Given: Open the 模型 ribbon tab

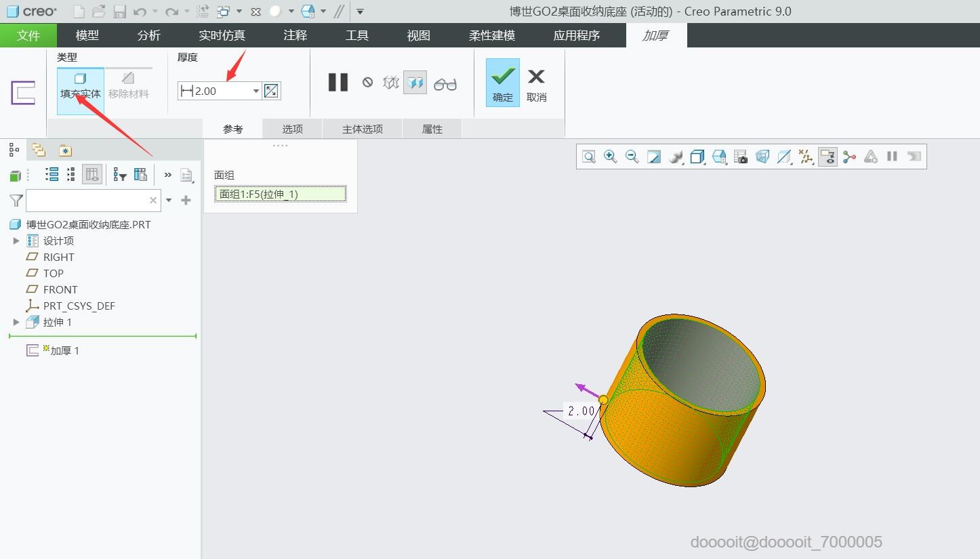Looking at the screenshot, I should (87, 35).
